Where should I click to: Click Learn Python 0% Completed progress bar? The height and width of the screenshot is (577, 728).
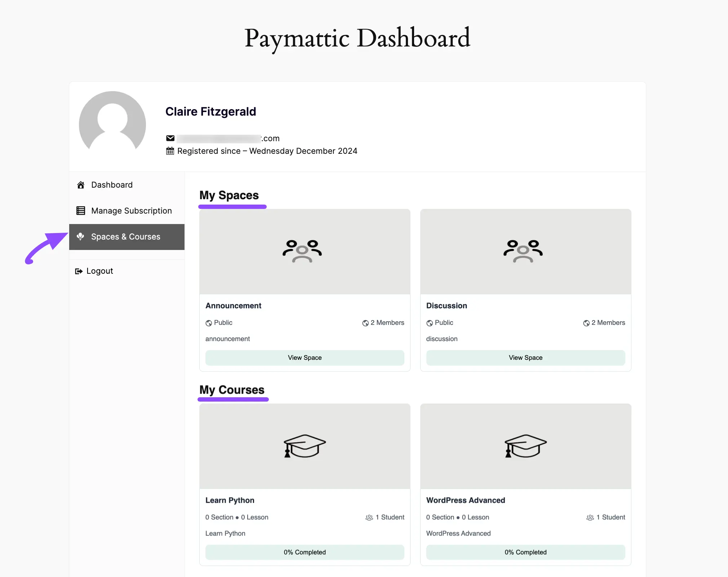pos(305,552)
